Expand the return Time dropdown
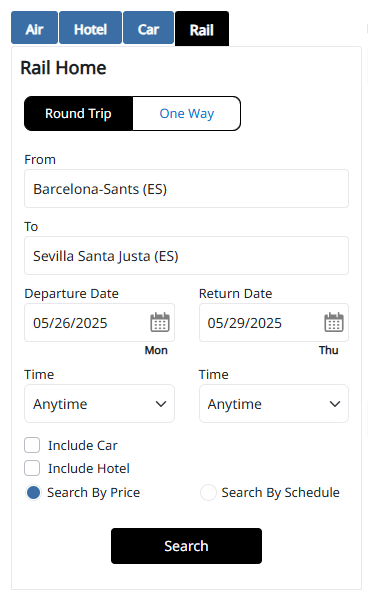Image resolution: width=368 pixels, height=603 pixels. (274, 404)
